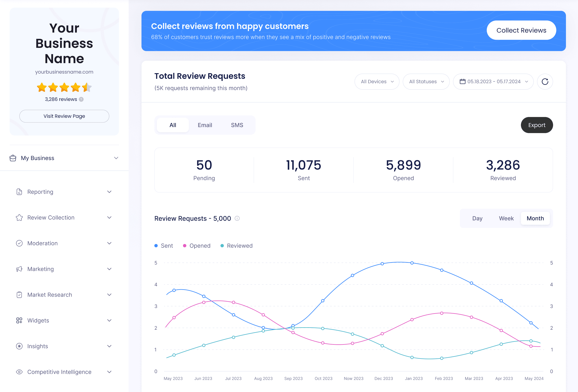Viewport: 578px width, 392px height.
Task: Click the Reporting document icon
Action: tap(19, 192)
